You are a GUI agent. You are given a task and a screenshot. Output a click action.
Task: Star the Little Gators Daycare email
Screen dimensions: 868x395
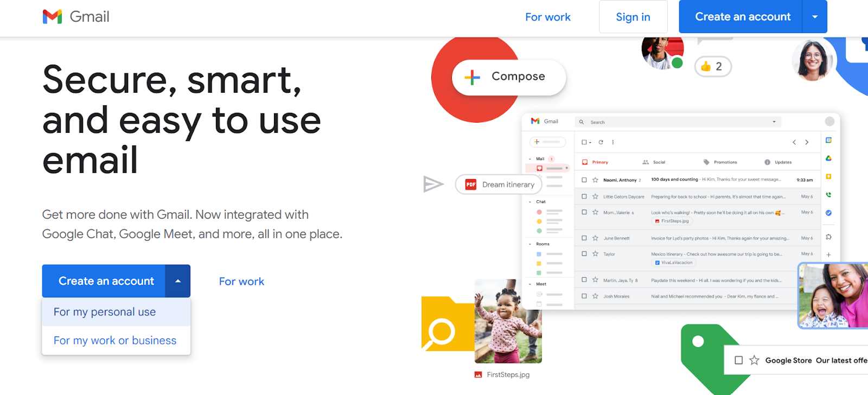pos(595,196)
